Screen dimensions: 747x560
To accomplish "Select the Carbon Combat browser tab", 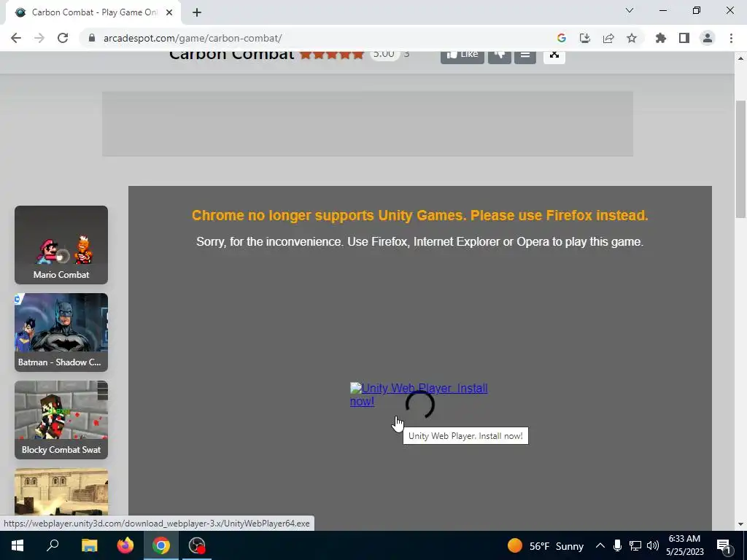I will 93,13.
